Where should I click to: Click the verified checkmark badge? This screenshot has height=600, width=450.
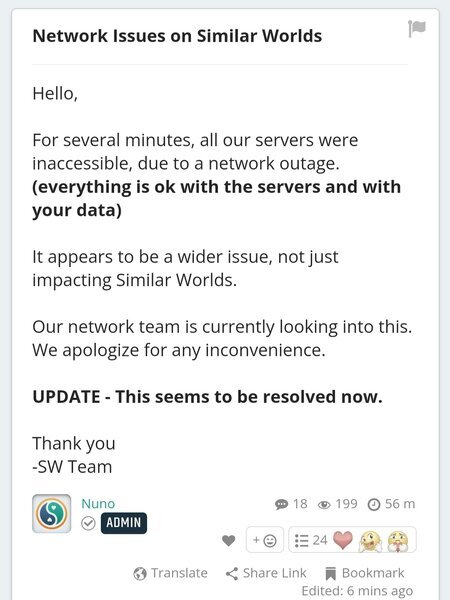[x=88, y=523]
